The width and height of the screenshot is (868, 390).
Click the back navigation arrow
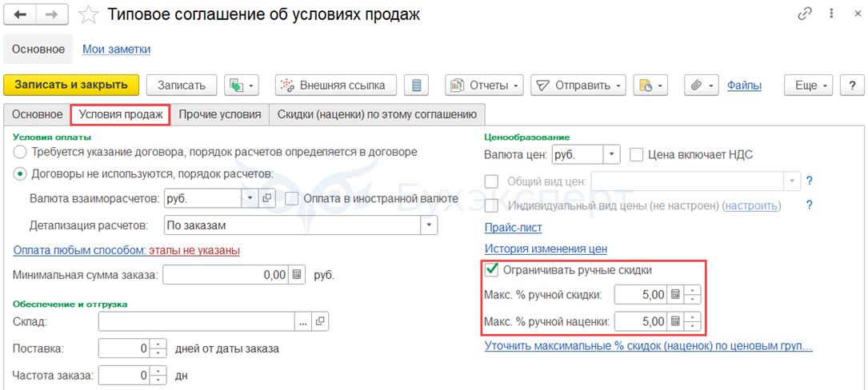(22, 15)
